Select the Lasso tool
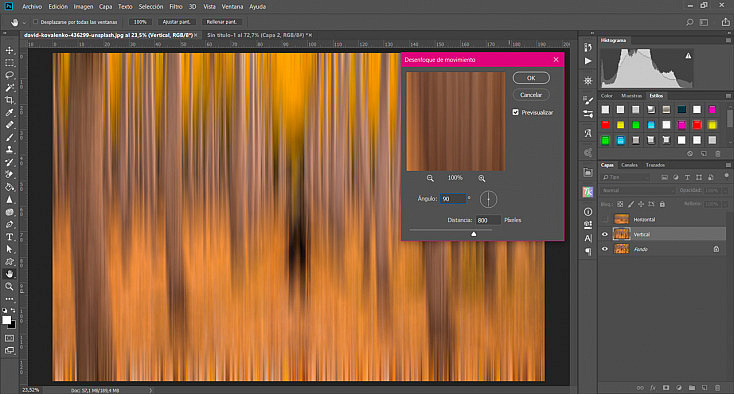 [9, 75]
